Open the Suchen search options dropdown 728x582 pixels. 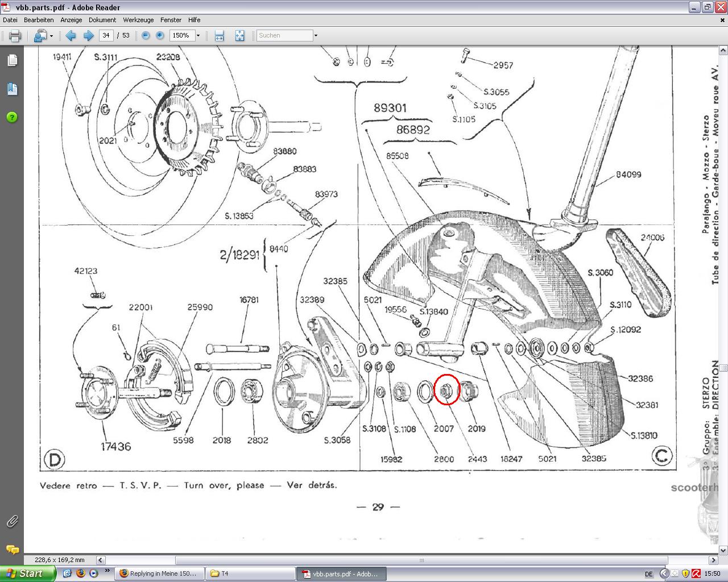(316, 36)
